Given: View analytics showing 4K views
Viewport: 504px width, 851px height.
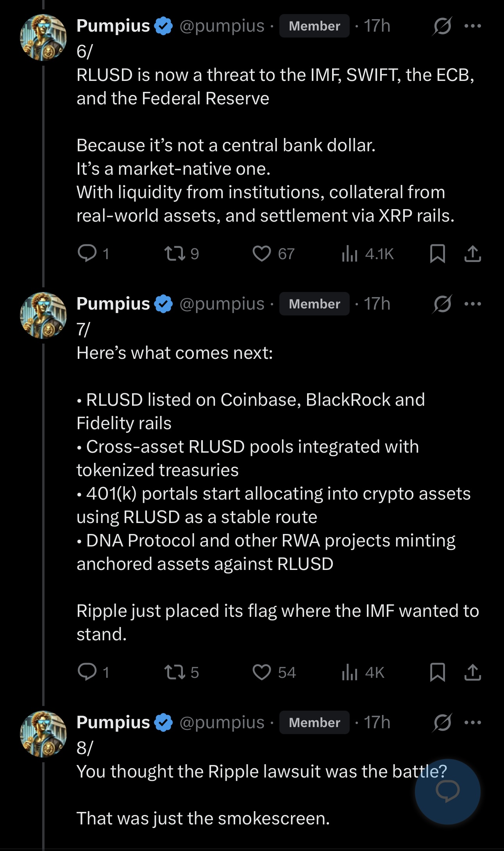Looking at the screenshot, I should point(363,672).
